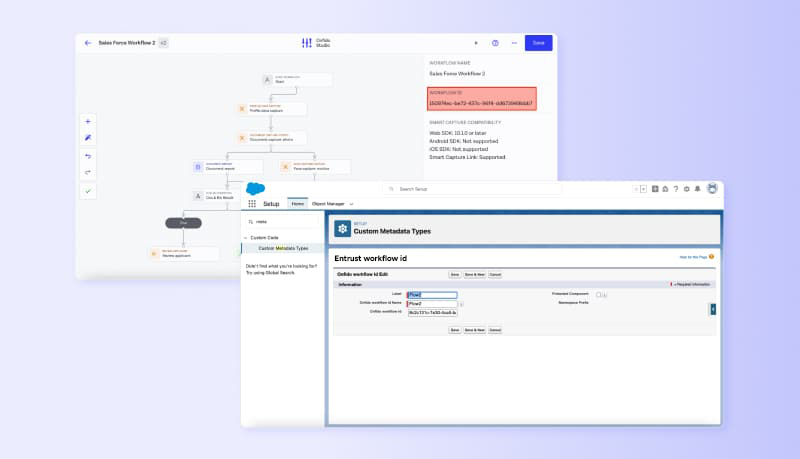Click the Onfido Studio logo
The height and width of the screenshot is (459, 800).
click(316, 43)
